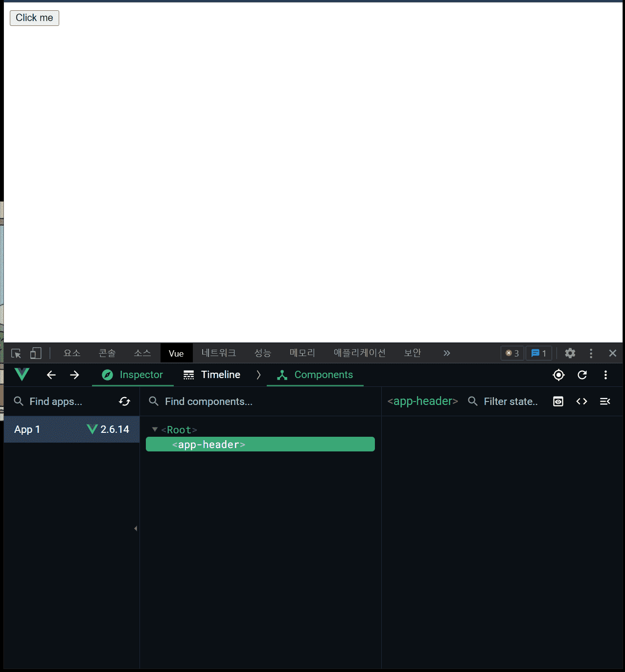Click the "Click me" button
The image size is (625, 672).
click(x=34, y=18)
